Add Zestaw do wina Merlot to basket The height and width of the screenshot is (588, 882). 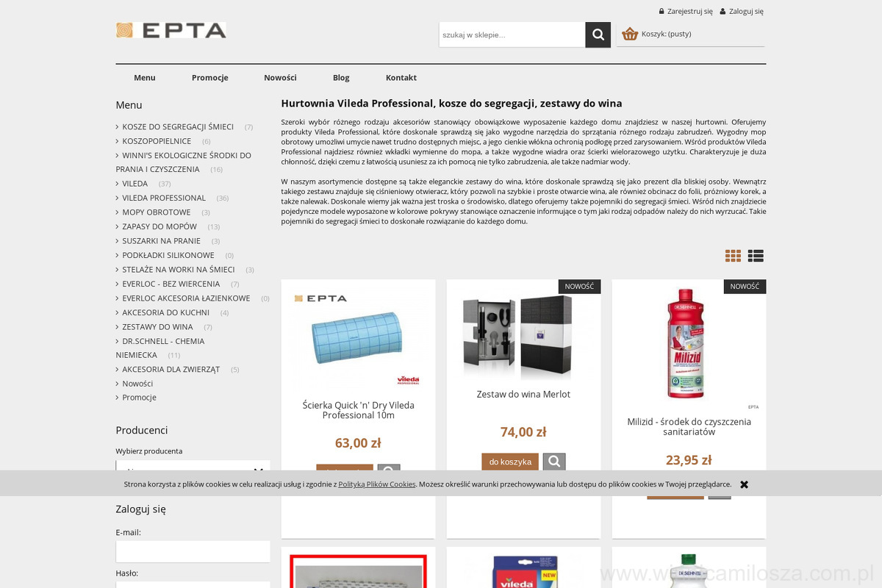pyautogui.click(x=510, y=462)
